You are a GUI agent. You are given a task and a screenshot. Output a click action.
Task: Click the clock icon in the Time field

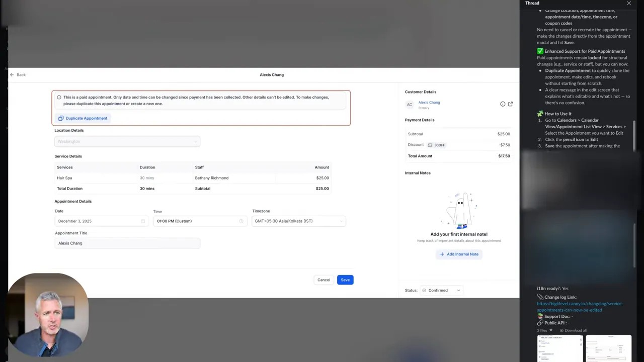click(241, 221)
